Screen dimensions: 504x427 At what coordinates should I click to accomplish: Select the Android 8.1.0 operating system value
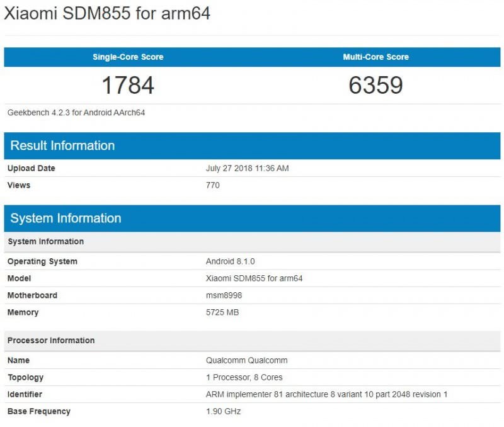click(230, 261)
